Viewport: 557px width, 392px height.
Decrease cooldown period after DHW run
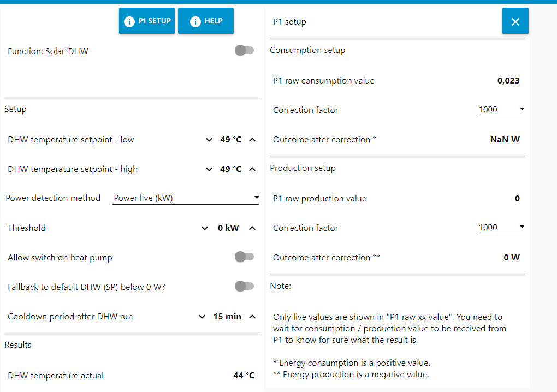pyautogui.click(x=202, y=317)
